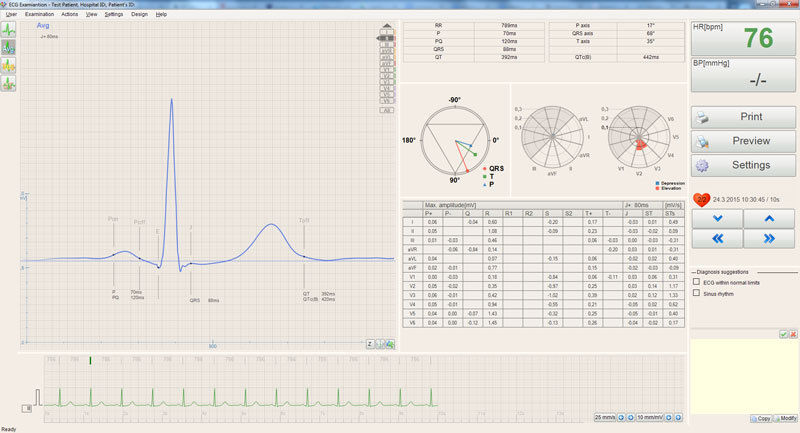Image resolution: width=800 pixels, height=433 pixels.
Task: Click the 25 mm/s speed field
Action: click(605, 417)
